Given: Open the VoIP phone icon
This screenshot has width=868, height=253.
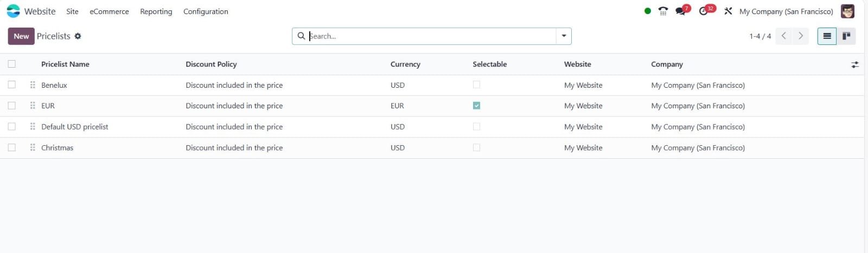Looking at the screenshot, I should (663, 11).
